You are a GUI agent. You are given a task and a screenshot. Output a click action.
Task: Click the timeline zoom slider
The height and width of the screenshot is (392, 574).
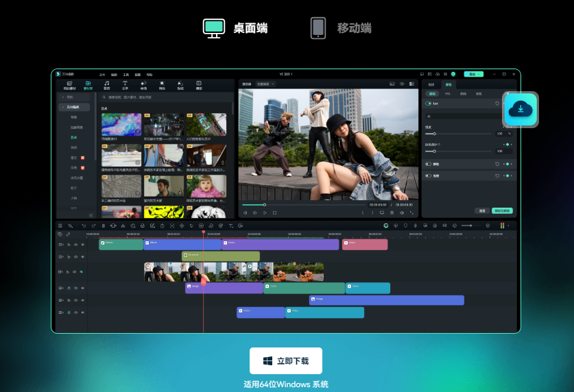[471, 225]
